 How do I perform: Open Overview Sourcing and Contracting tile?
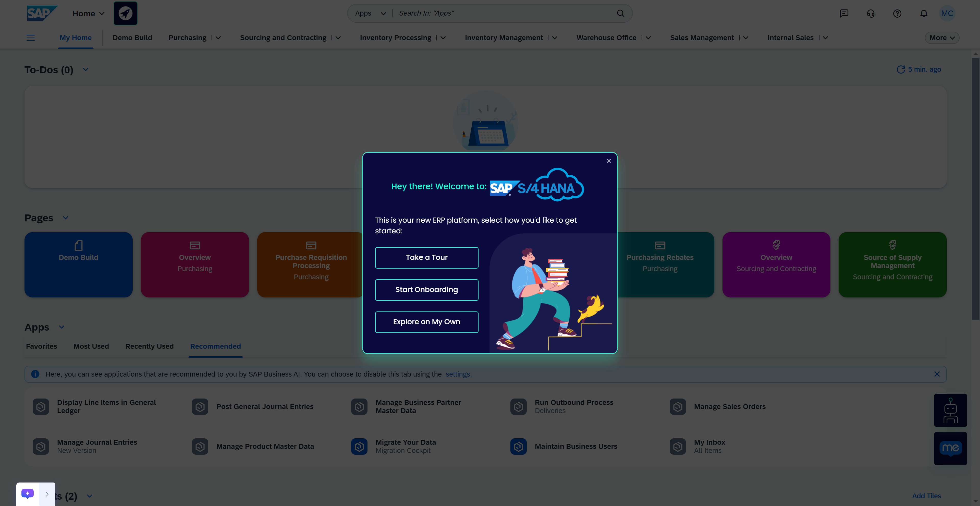[776, 265]
